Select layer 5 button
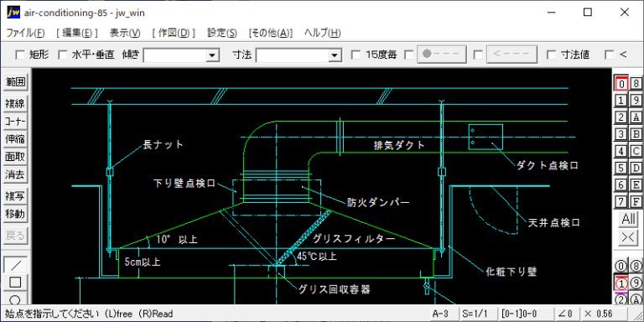This screenshot has width=644, height=322. point(621,168)
